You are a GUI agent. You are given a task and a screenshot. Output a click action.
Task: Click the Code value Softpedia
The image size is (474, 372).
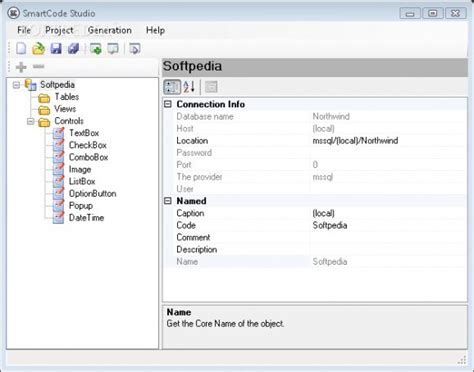(330, 225)
